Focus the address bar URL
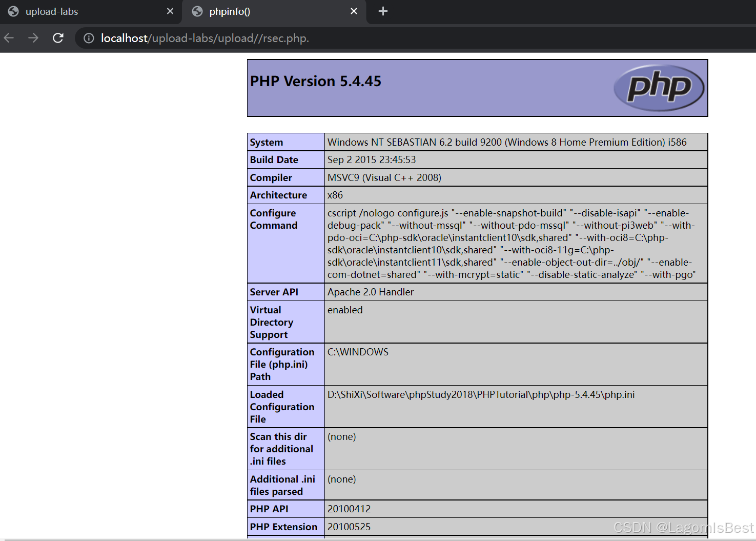756x541 pixels. [x=205, y=38]
